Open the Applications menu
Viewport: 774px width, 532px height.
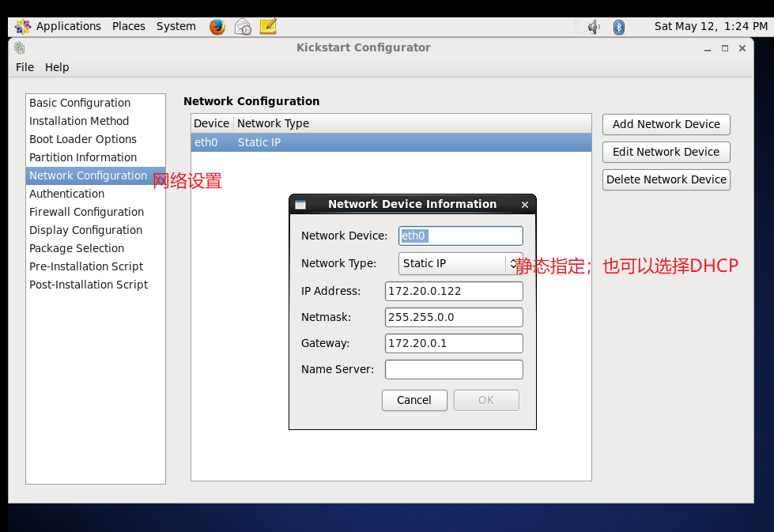coord(68,26)
